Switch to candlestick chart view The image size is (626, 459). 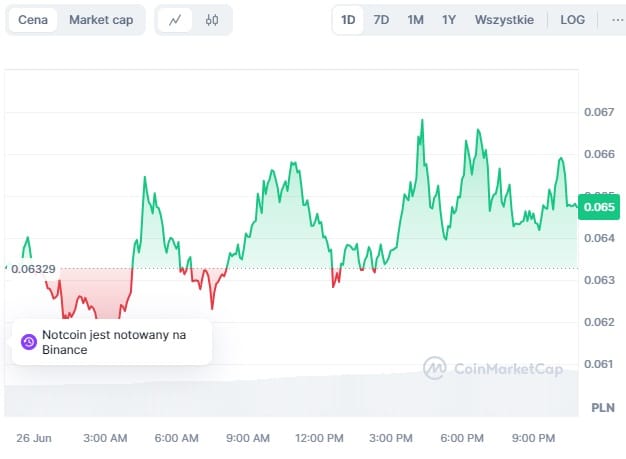pyautogui.click(x=212, y=20)
